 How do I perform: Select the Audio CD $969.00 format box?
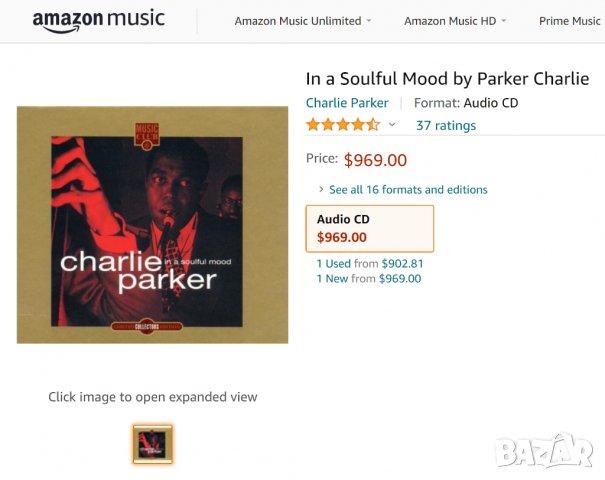pyautogui.click(x=369, y=228)
